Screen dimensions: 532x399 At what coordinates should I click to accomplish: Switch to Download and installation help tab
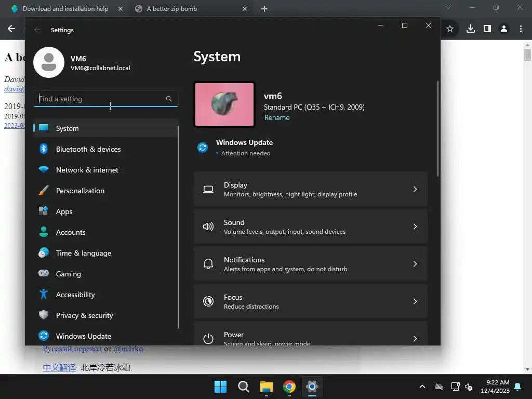coord(65,9)
